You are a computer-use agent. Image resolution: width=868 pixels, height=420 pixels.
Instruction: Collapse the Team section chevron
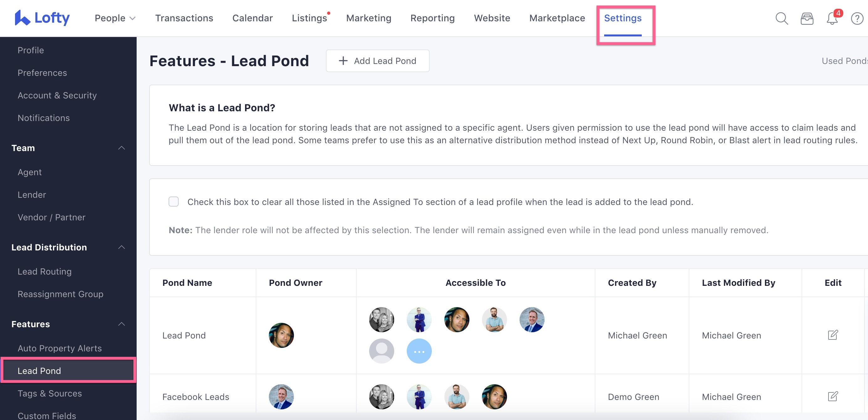click(x=122, y=148)
